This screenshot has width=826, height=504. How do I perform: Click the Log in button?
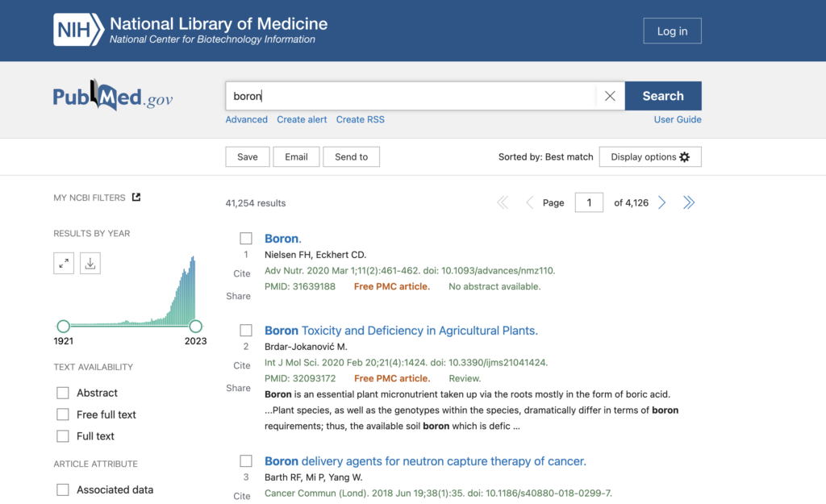coord(672,31)
